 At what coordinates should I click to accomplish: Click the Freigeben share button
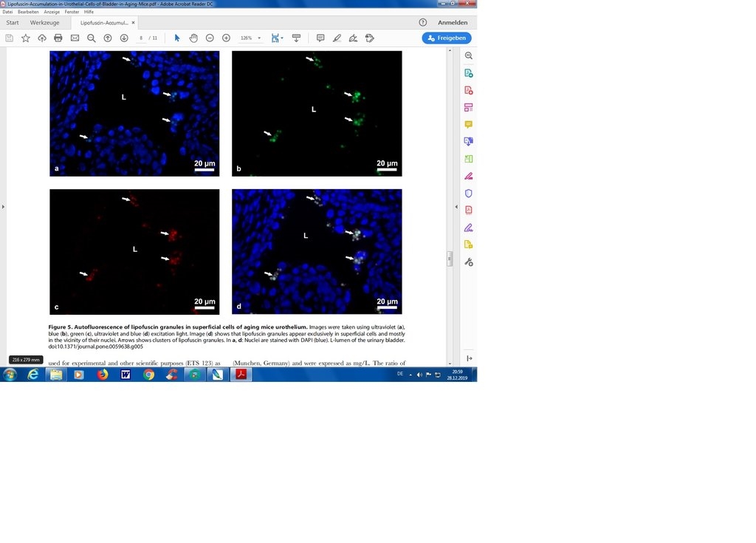447,38
